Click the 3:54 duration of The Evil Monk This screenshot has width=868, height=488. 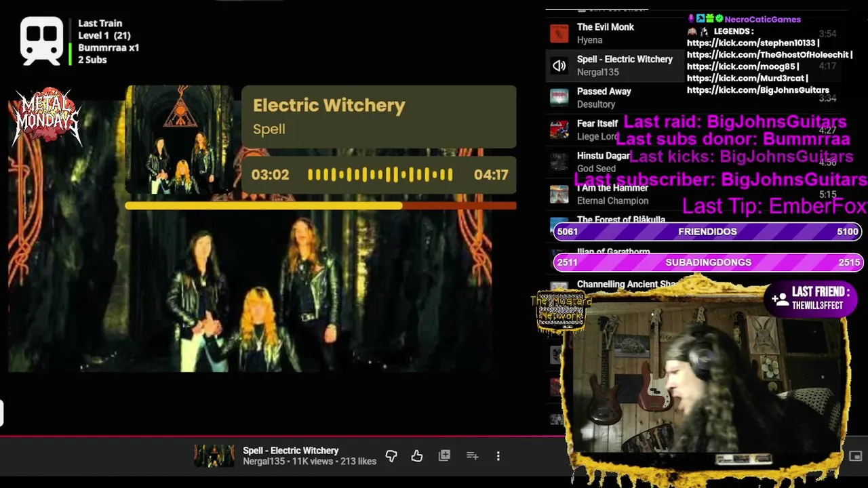[827, 34]
